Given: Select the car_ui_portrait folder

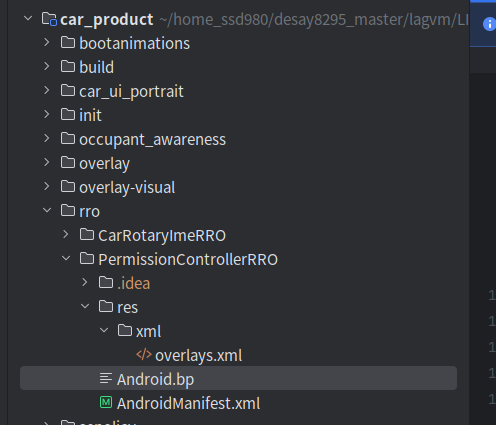Looking at the screenshot, I should (x=131, y=91).
